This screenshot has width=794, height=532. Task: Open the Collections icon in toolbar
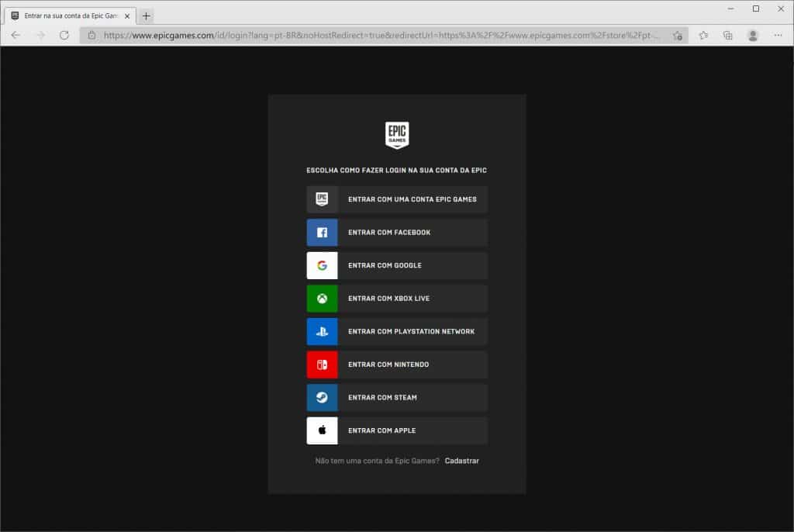tap(727, 36)
